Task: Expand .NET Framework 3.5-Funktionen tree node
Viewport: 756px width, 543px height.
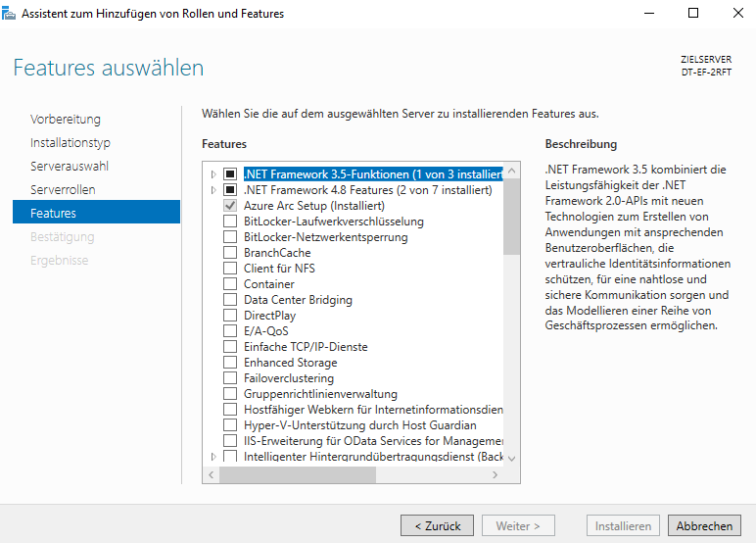Action: pos(213,174)
